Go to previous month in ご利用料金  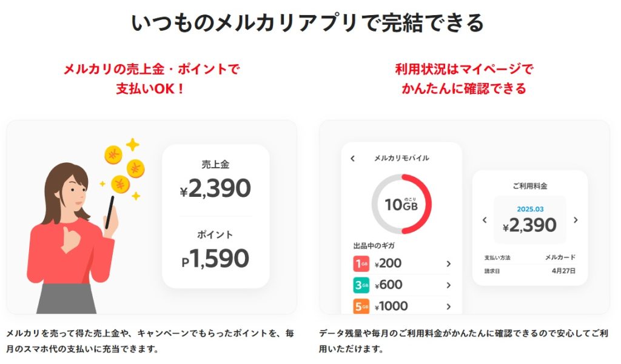click(485, 220)
